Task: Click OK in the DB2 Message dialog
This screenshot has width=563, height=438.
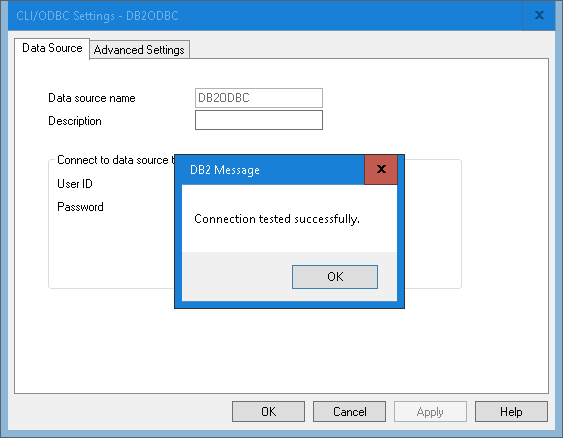Action: tap(335, 277)
